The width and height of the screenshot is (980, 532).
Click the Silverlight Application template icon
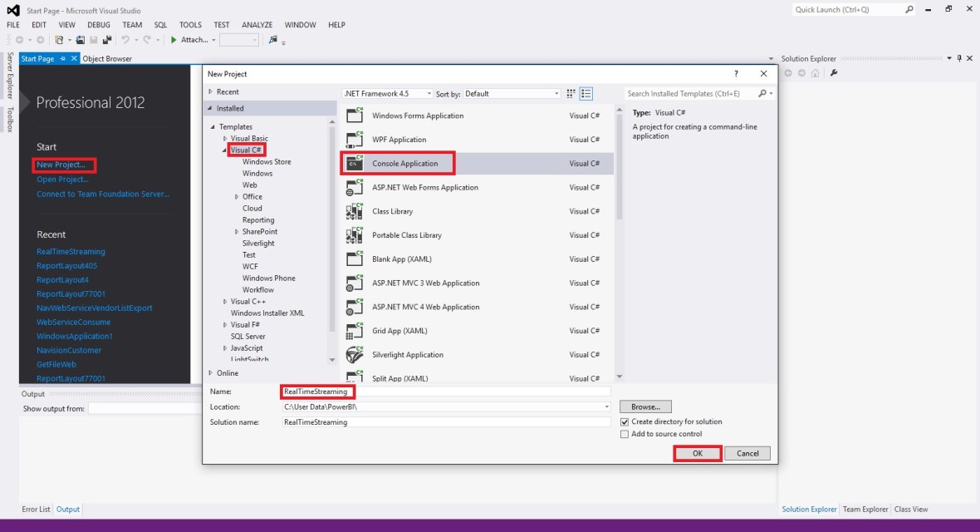(x=355, y=354)
